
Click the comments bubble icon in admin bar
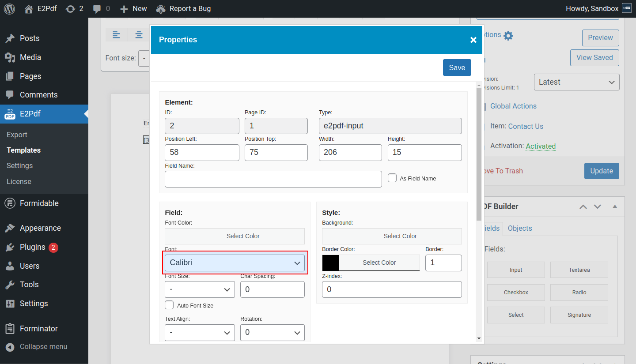97,9
